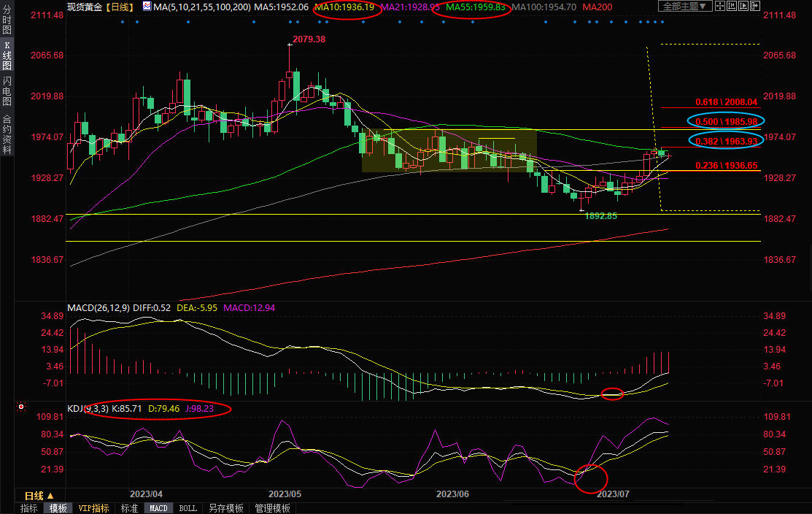Click the KDJ(9,3,3) indicator label
The width and height of the screenshot is (812, 514).
[88, 409]
